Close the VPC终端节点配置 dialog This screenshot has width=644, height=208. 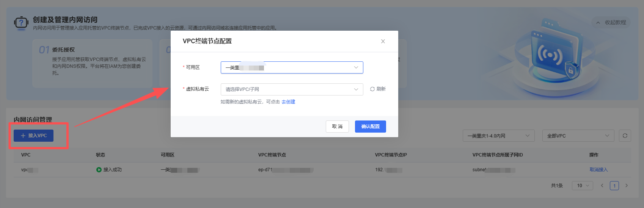383,41
